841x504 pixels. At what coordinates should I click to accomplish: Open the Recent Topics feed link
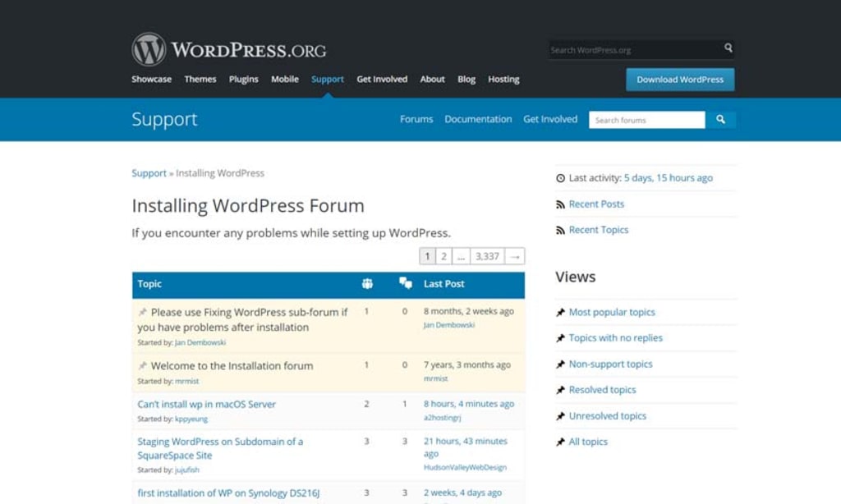pos(599,230)
